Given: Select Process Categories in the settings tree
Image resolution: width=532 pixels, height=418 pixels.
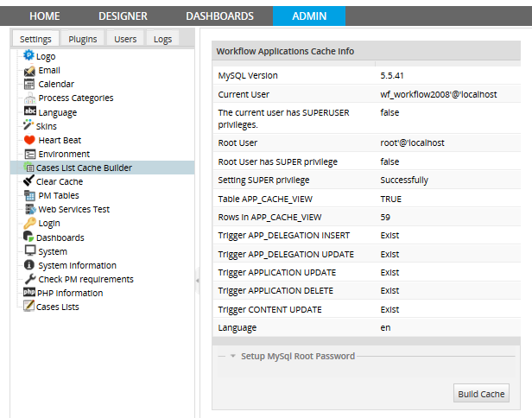Looking at the screenshot, I should pos(75,98).
